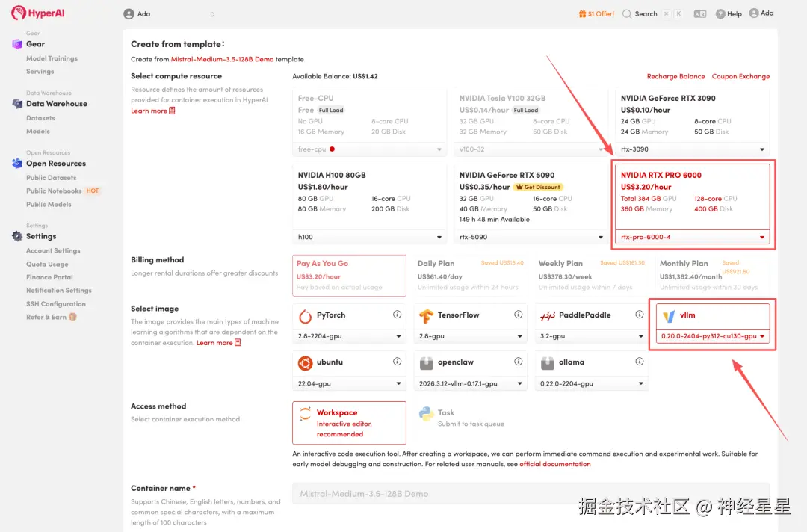This screenshot has width=807, height=532.
Task: Click the language switch icon
Action: click(700, 14)
